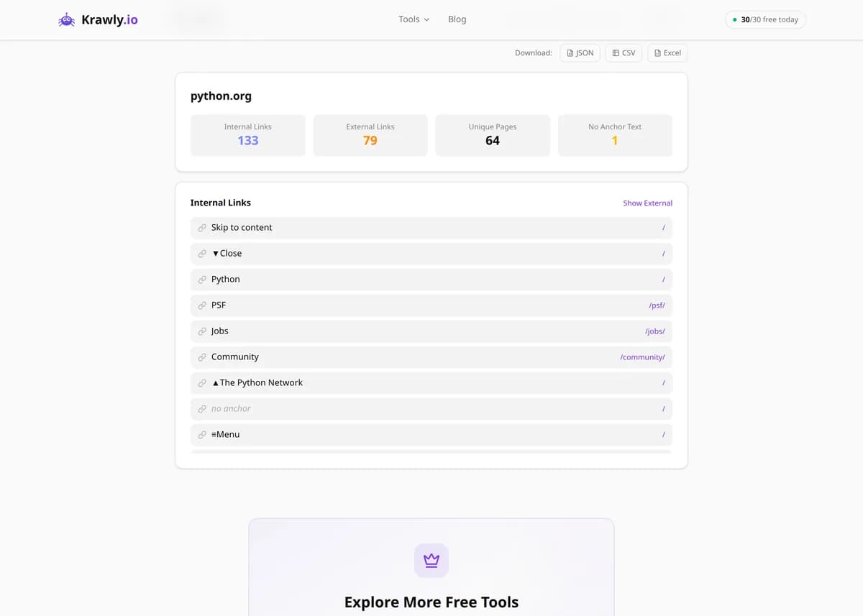
Task: Download results as JSON
Action: click(x=580, y=53)
